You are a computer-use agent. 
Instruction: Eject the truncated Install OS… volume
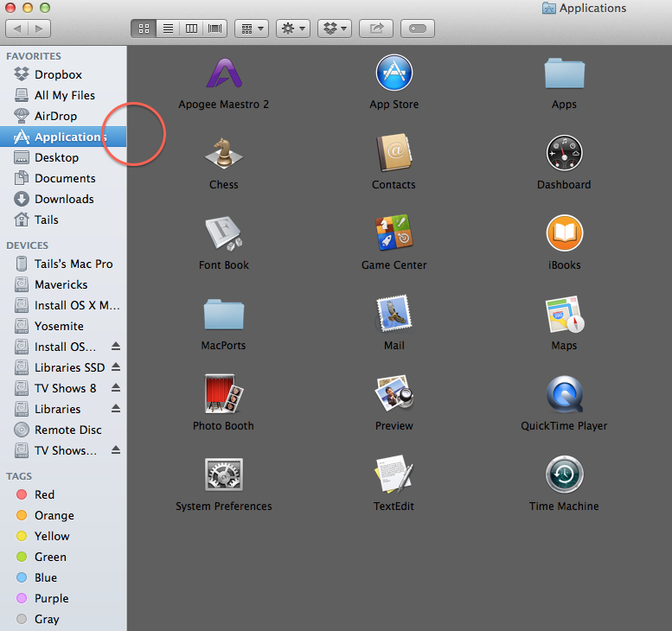coord(116,346)
